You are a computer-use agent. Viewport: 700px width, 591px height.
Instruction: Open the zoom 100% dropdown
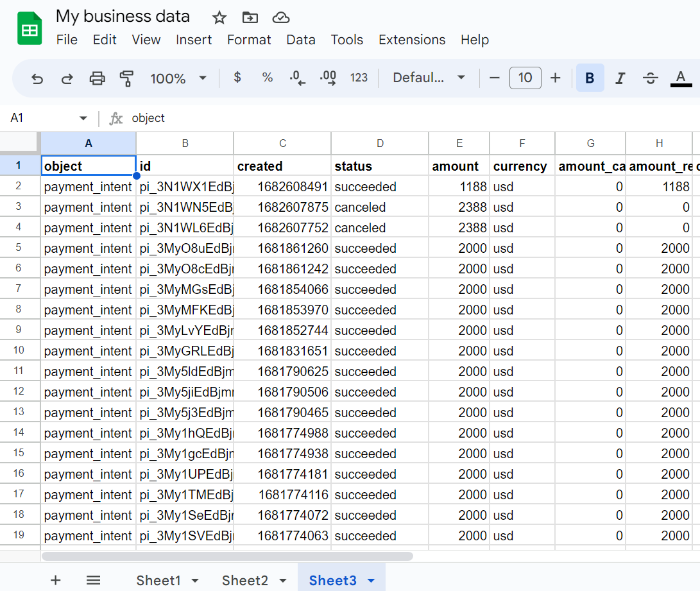pyautogui.click(x=178, y=78)
